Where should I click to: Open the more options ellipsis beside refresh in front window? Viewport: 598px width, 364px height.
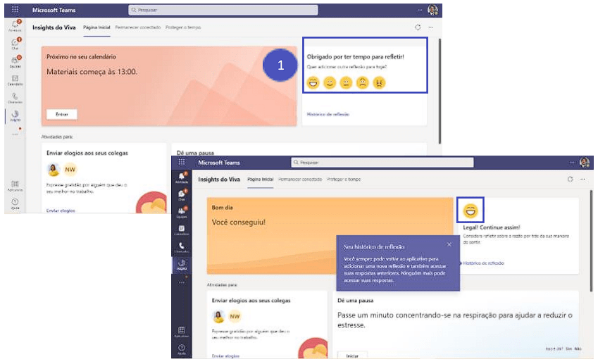[583, 179]
